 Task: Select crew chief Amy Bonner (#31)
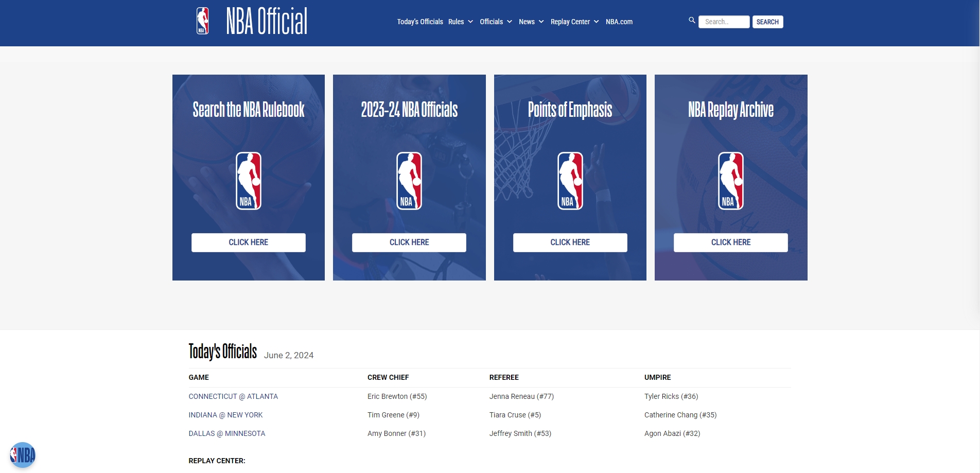coord(396,433)
